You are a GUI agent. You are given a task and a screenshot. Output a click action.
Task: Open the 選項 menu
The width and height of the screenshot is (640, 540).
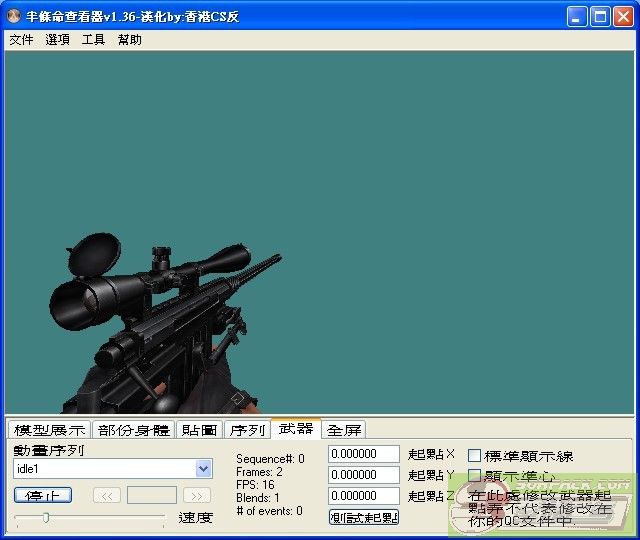(x=57, y=40)
